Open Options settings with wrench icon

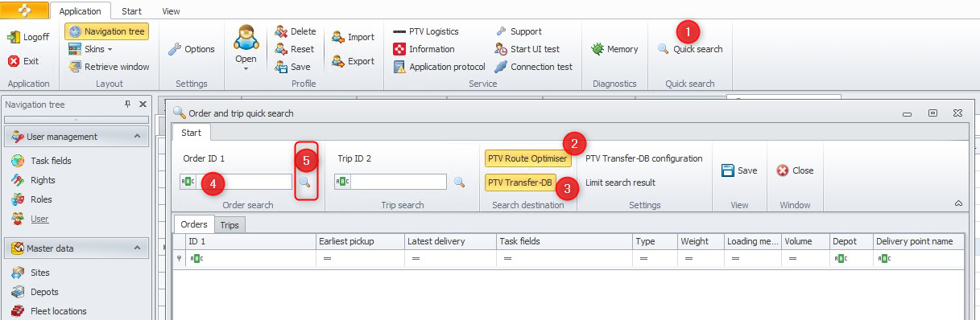tap(191, 49)
